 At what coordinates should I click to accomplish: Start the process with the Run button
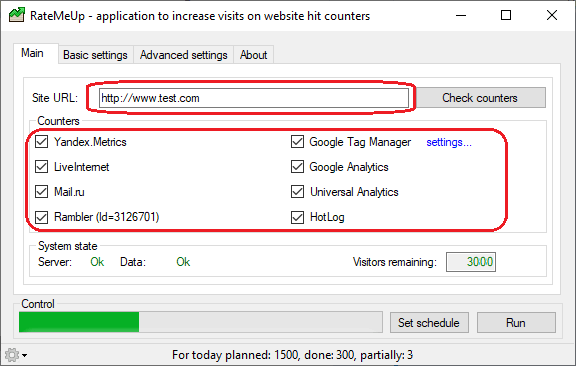516,323
